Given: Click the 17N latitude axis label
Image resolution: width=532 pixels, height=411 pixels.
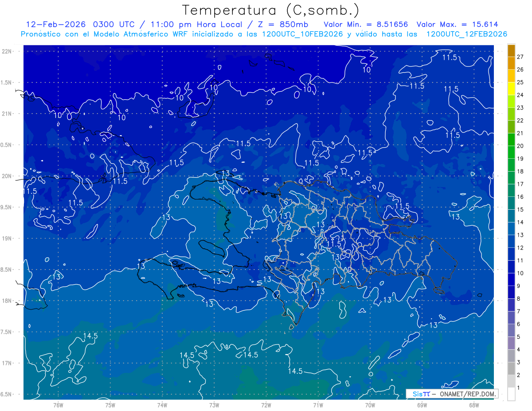Looking at the screenshot, I should click(7, 363).
